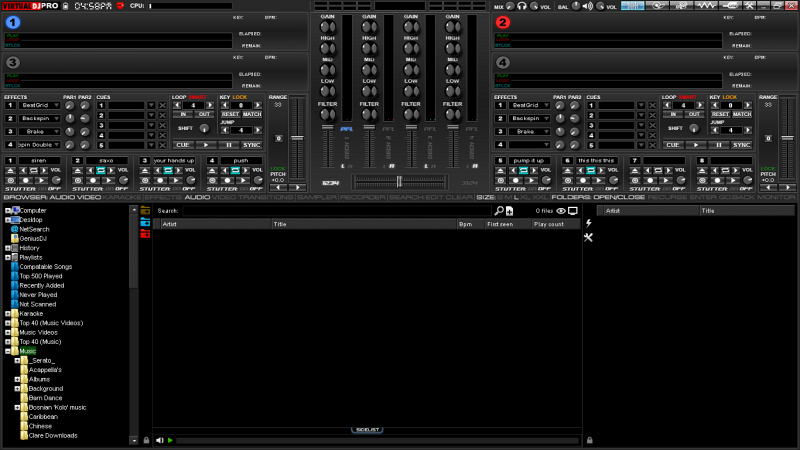Open the waveform view icon in top bar
800x450 pixels.
coord(706,6)
